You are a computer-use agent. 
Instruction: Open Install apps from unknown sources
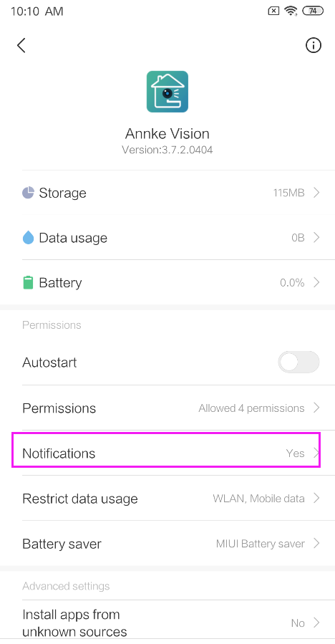pos(171,623)
